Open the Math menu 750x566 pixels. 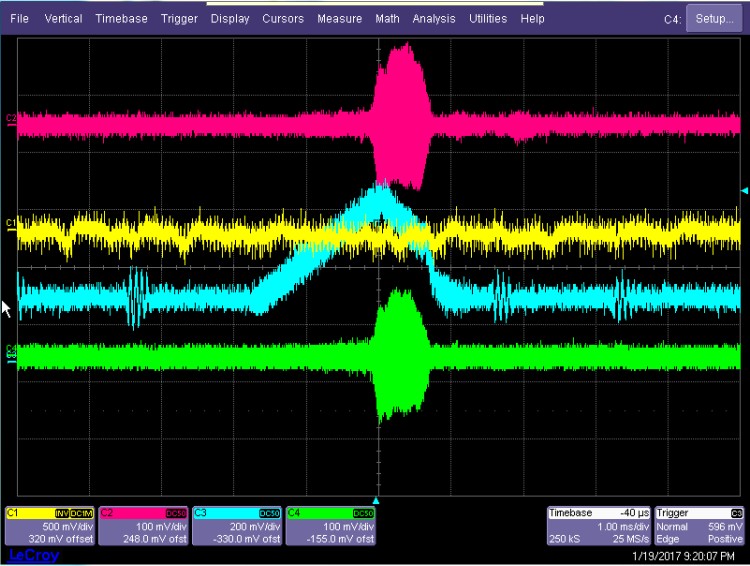click(388, 19)
